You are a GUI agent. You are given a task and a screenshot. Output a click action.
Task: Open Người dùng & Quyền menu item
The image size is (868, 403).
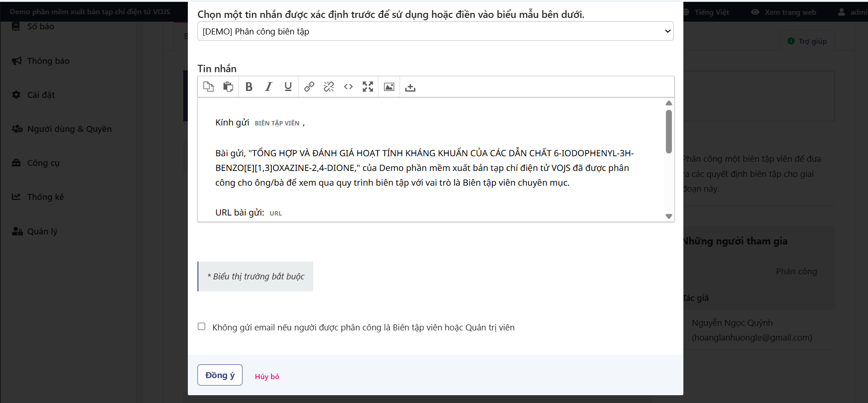point(69,129)
